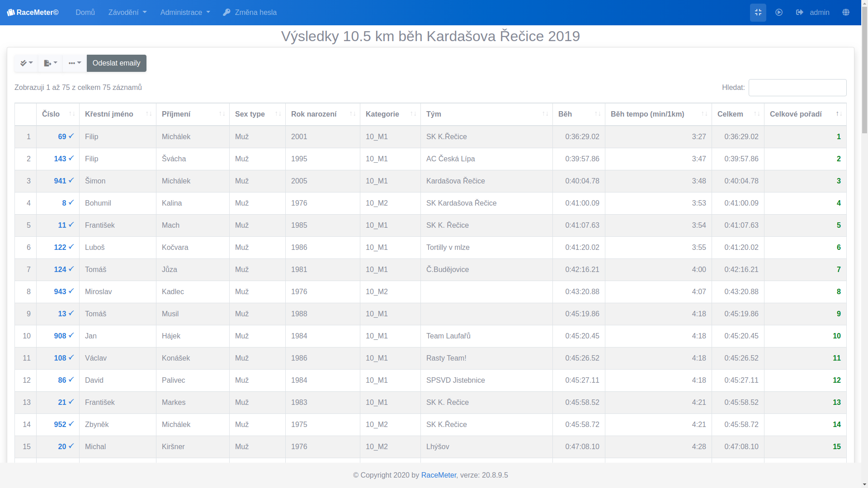Select the AC Česká Lípa team cell

click(x=486, y=159)
